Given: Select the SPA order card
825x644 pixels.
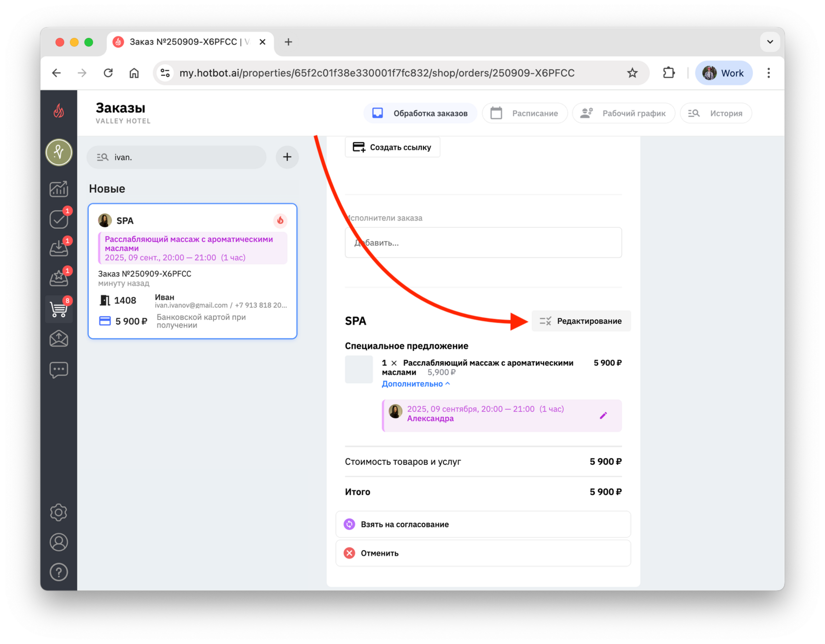Looking at the screenshot, I should click(192, 271).
